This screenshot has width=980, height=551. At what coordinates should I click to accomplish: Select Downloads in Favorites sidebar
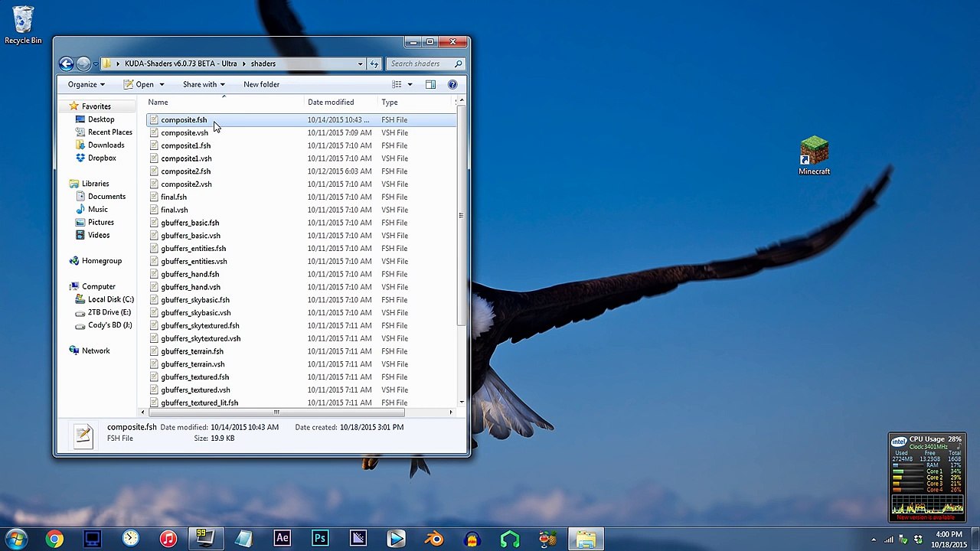coord(106,145)
